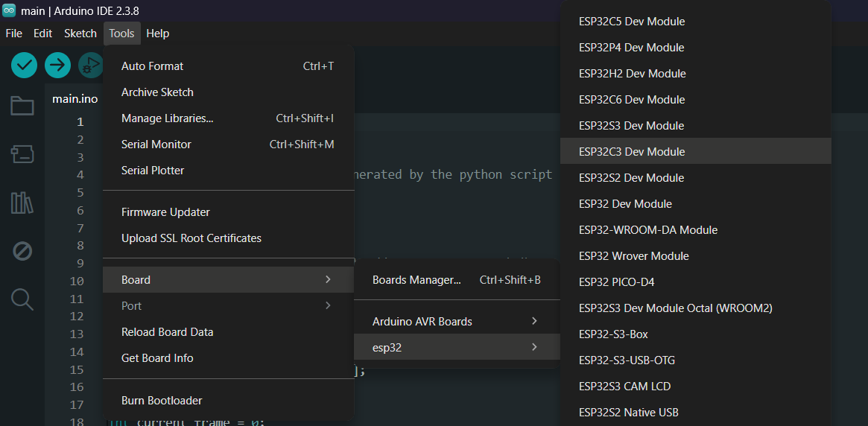Image resolution: width=868 pixels, height=426 pixels.
Task: Open the Debug sidebar icon
Action: click(x=22, y=252)
